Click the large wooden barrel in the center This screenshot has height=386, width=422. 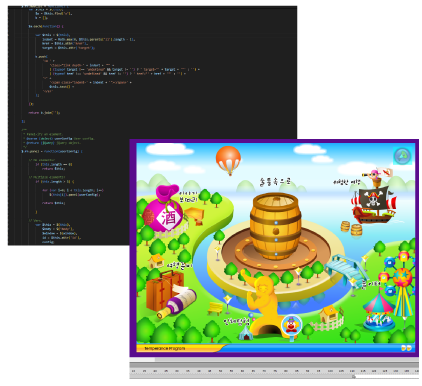pos(276,225)
